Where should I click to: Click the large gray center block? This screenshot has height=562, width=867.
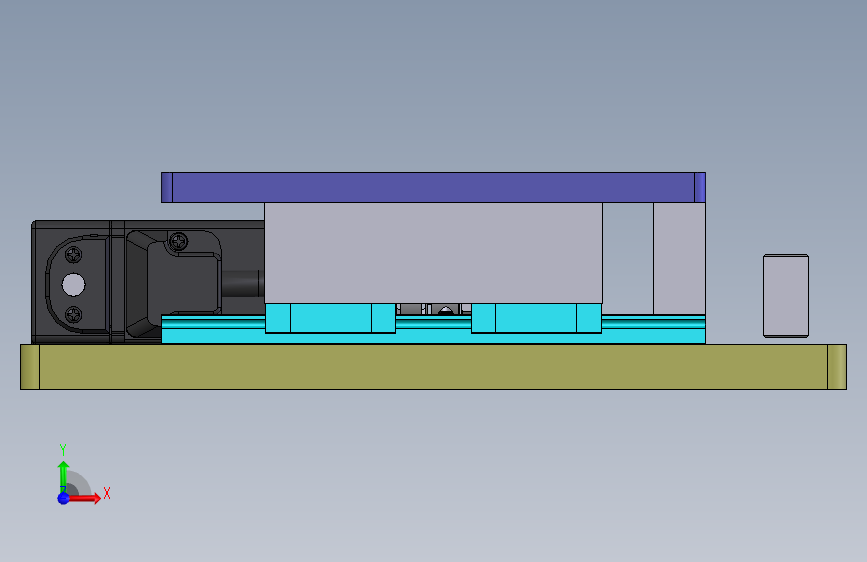pyautogui.click(x=433, y=253)
